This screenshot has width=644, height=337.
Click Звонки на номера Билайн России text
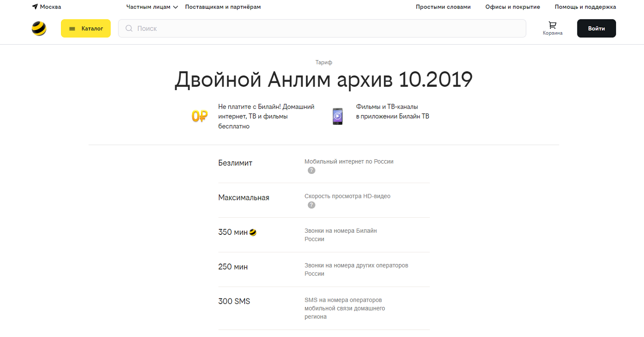click(x=340, y=235)
